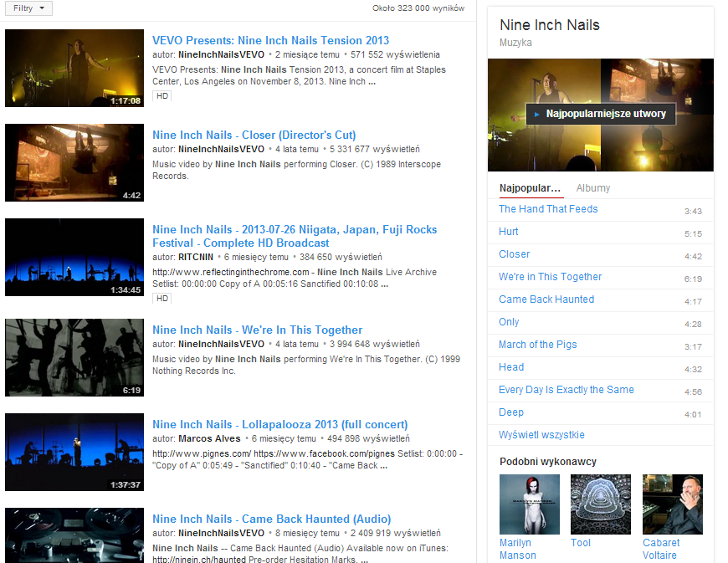This screenshot has width=728, height=563.
Task: Click Wyświetl wszystkie link
Action: tap(541, 435)
